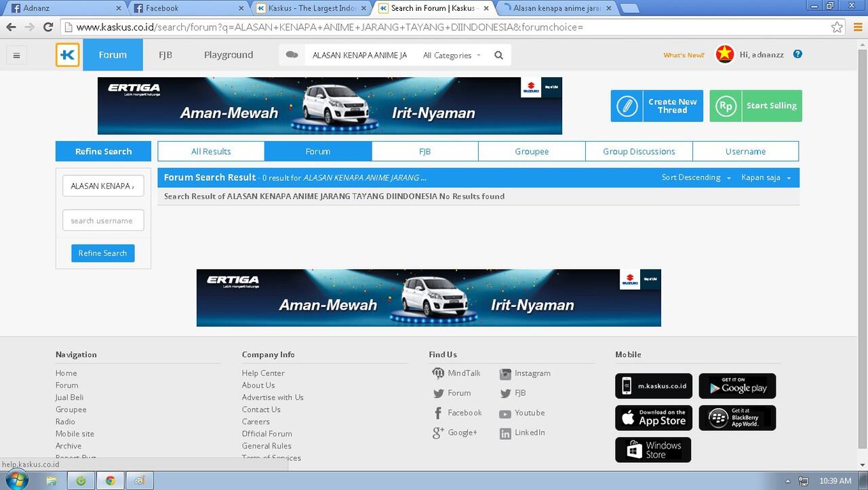Open Playground in the top navigation
Image resolution: width=868 pixels, height=490 pixels.
[x=229, y=55]
